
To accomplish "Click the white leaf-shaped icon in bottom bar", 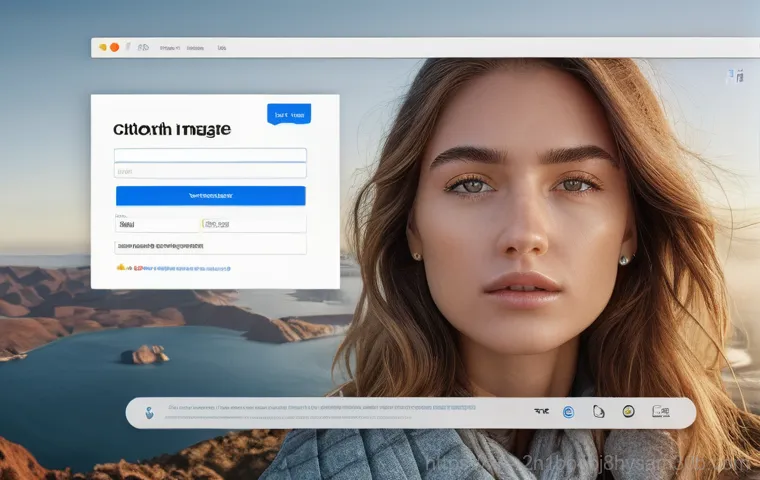I will tap(598, 411).
